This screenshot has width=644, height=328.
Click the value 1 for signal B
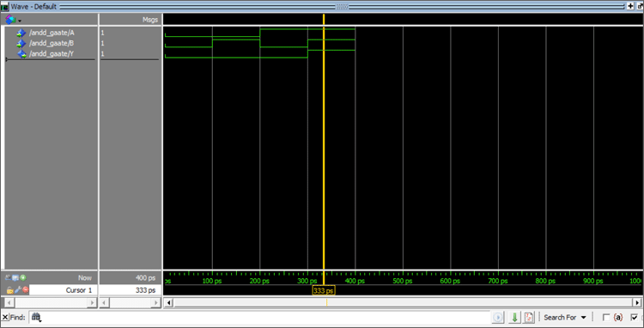click(x=103, y=43)
